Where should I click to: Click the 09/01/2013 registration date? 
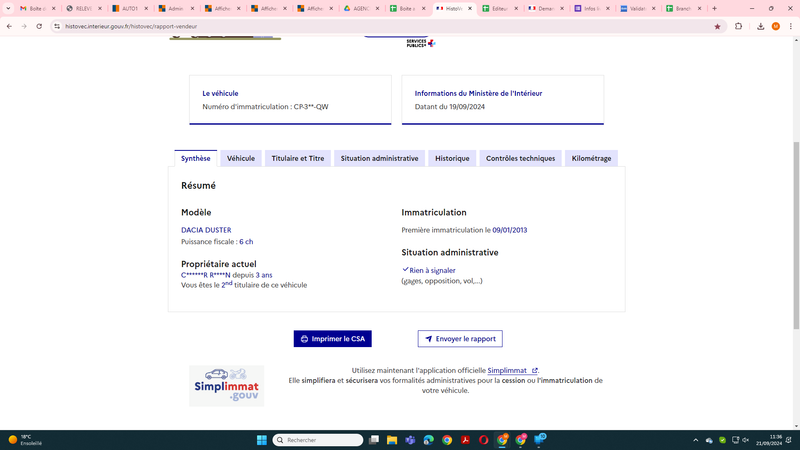510,230
